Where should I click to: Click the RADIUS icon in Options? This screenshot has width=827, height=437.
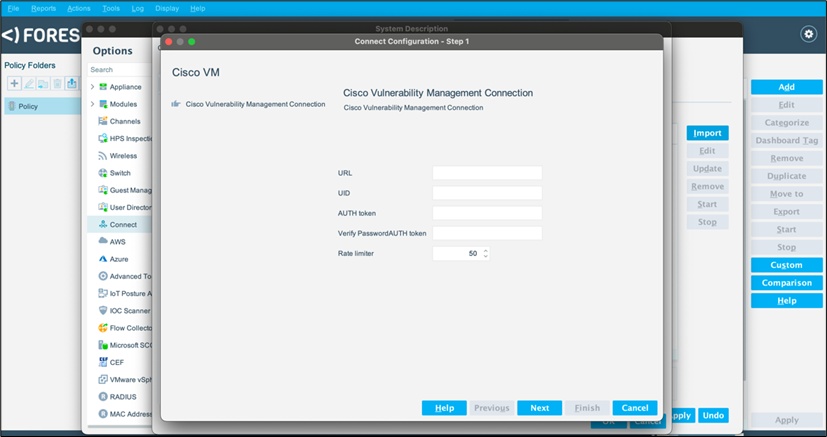coord(103,397)
